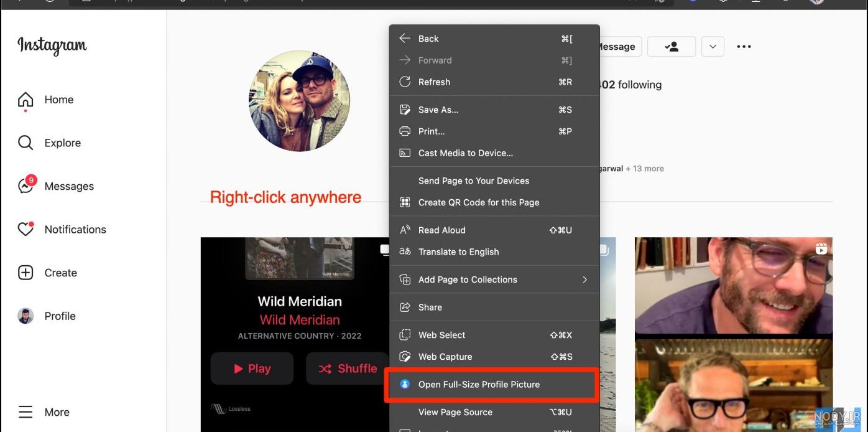This screenshot has width=868, height=432.
Task: Open the following count link
Action: [x=629, y=85]
